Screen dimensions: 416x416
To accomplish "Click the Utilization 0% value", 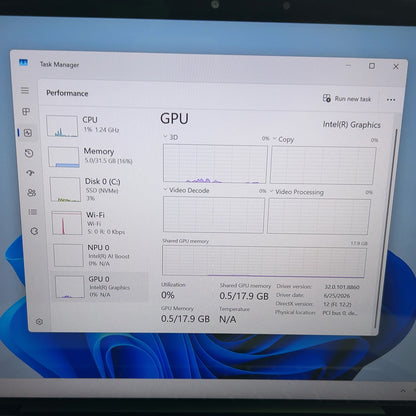I will (168, 295).
